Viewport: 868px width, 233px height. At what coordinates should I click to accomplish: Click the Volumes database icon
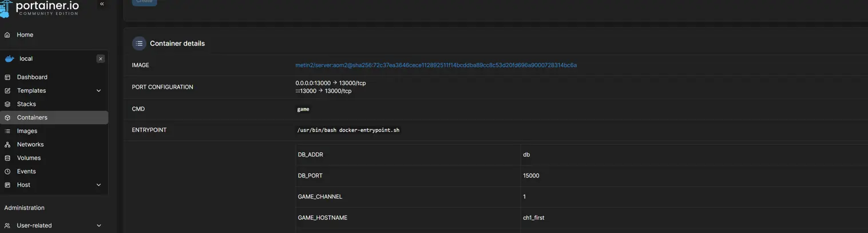pos(7,158)
